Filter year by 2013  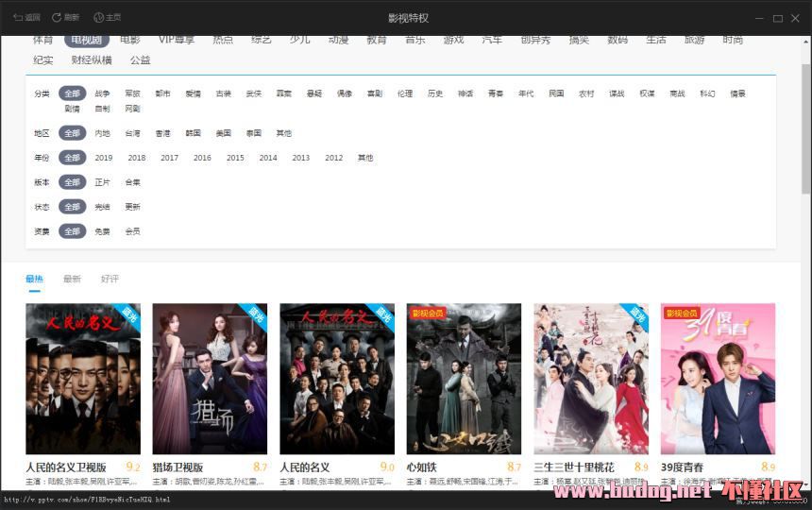tap(301, 158)
